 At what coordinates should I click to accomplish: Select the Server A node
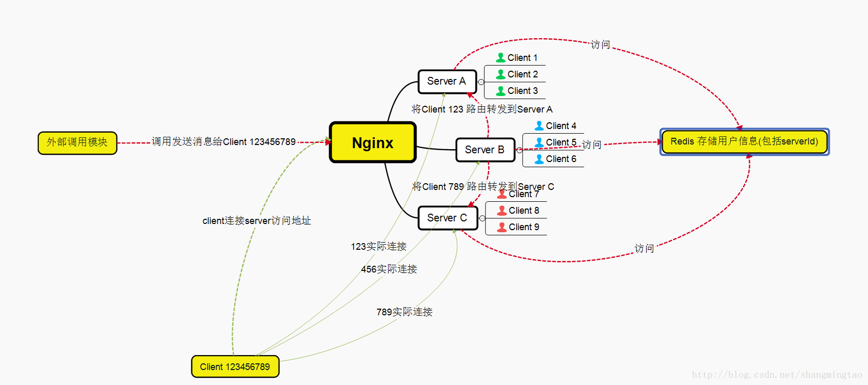[447, 82]
